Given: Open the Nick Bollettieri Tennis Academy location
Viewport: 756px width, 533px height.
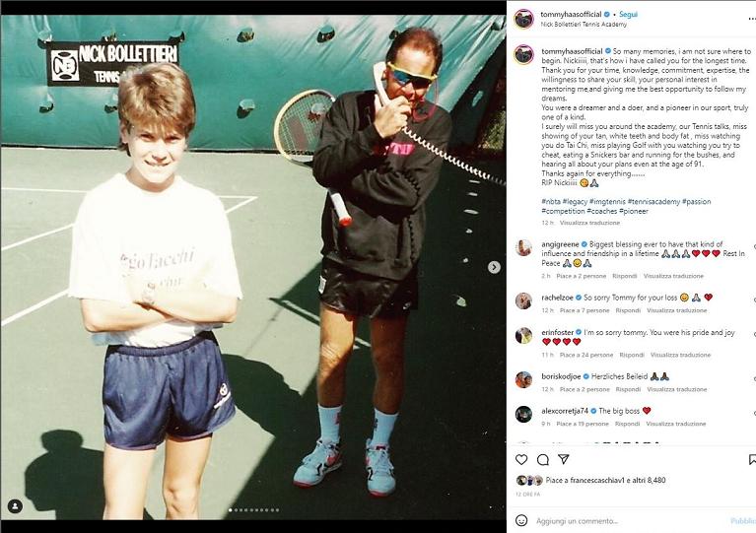Looking at the screenshot, I should coord(584,24).
